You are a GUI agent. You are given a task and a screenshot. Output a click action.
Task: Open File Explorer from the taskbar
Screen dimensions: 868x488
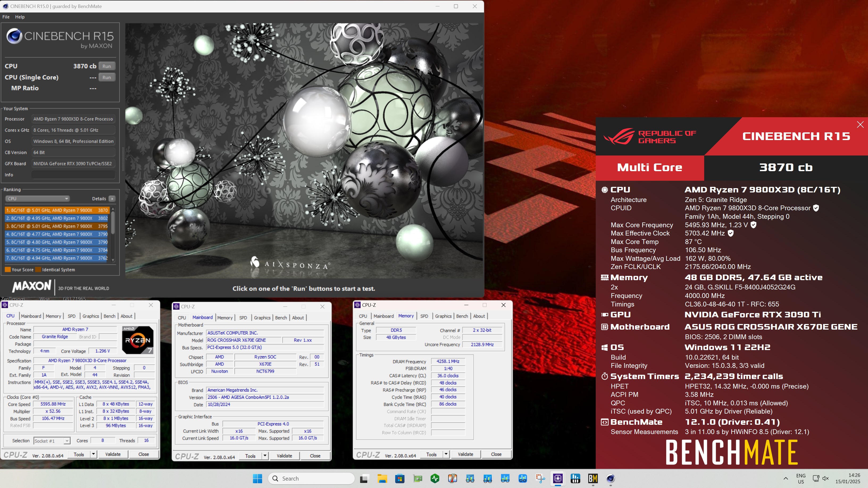[382, 479]
